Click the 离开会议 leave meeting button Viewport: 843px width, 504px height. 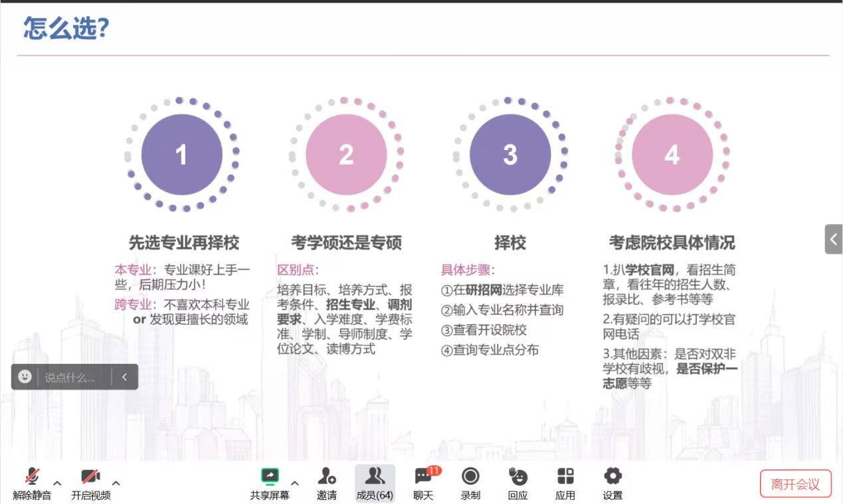point(795,484)
